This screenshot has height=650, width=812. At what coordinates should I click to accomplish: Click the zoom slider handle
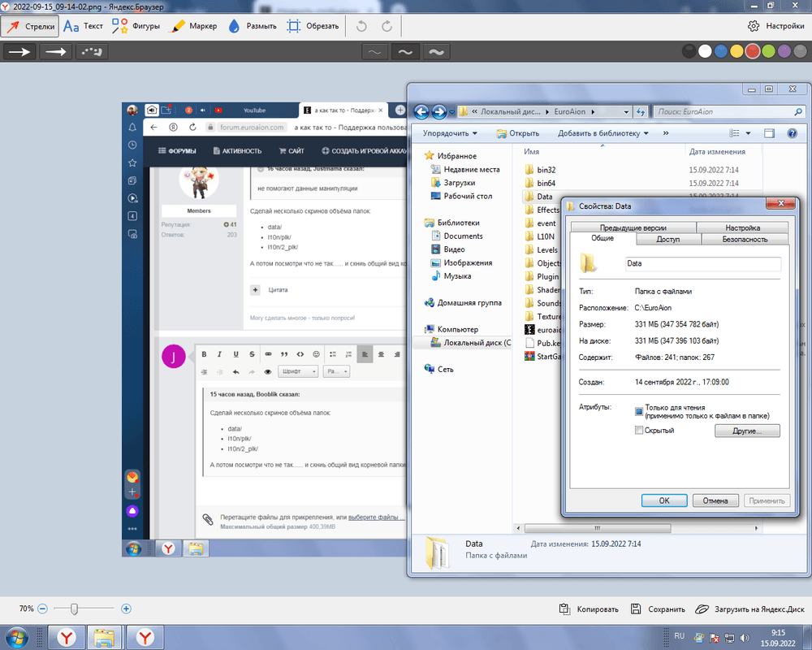tap(75, 608)
